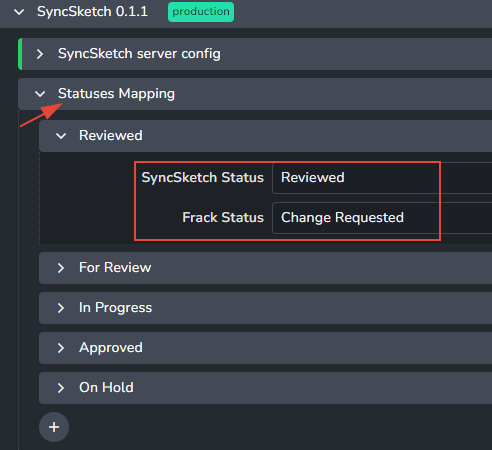Expand the In Progress chevron

[x=61, y=308]
